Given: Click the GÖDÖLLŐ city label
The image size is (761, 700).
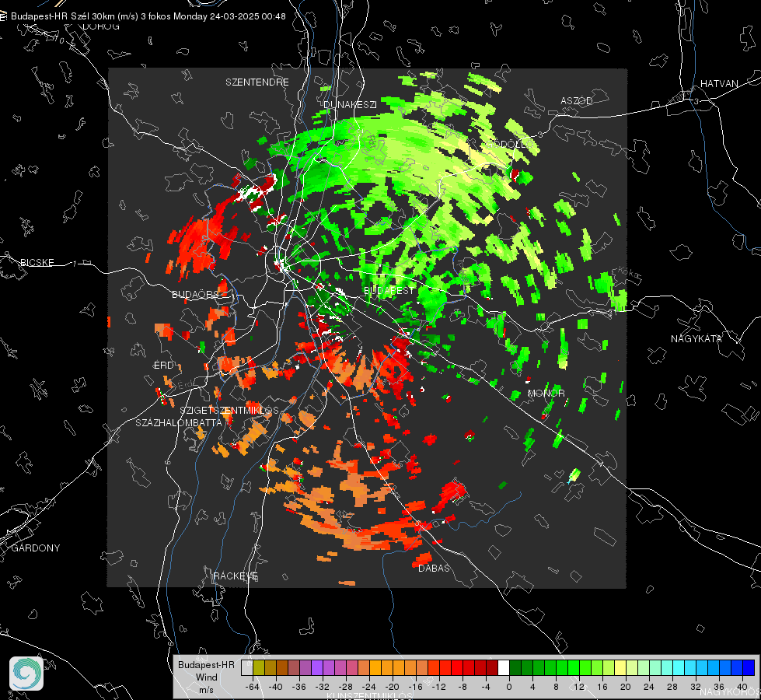Looking at the screenshot, I should (x=508, y=144).
